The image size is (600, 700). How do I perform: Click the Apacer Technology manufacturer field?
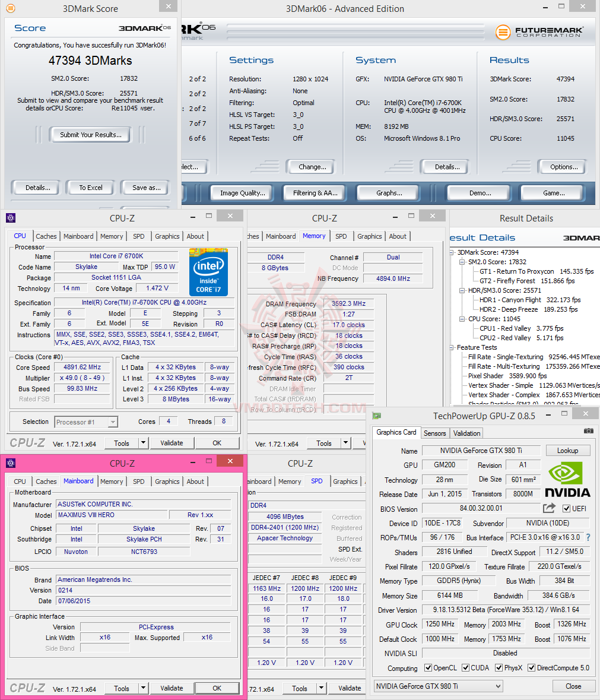tap(285, 538)
